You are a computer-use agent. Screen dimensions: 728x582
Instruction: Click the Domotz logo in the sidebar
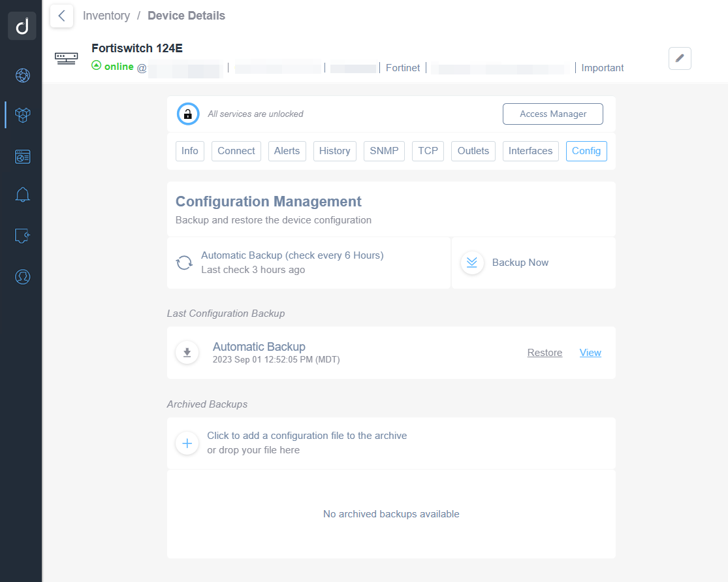(22, 25)
